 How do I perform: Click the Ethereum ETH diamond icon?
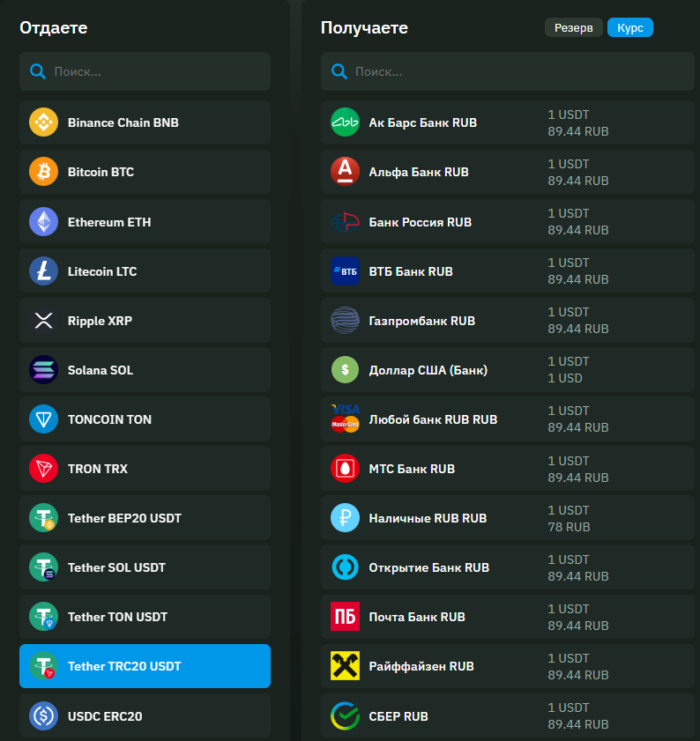[x=43, y=222]
